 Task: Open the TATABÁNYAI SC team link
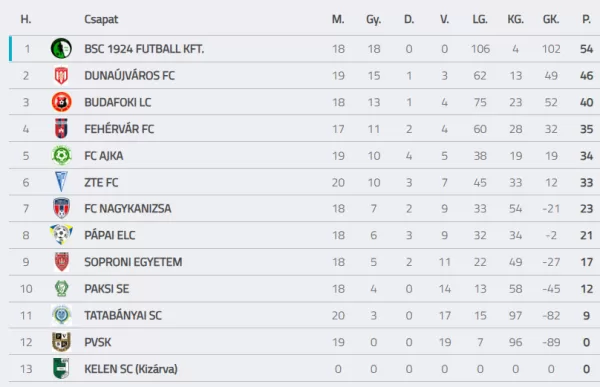pyautogui.click(x=123, y=315)
